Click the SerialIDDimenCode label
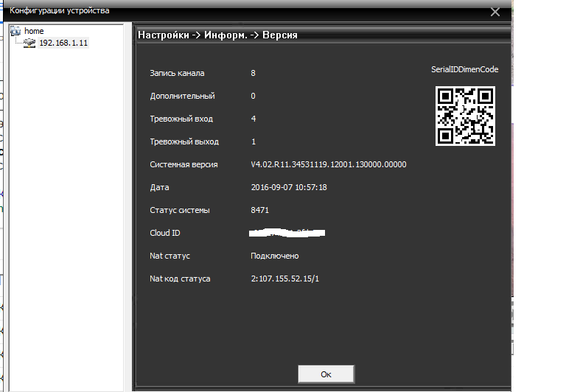Image resolution: width=566 pixels, height=392 pixels. 464,70
